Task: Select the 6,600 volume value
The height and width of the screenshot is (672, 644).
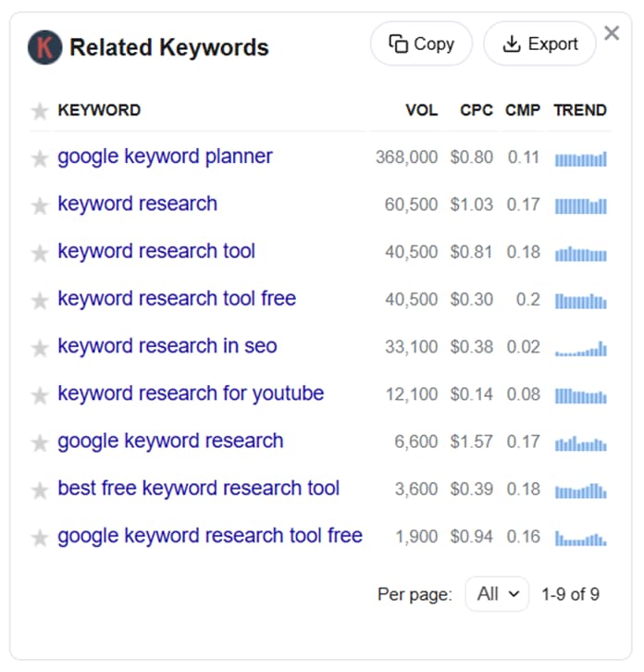Action: pos(416,442)
